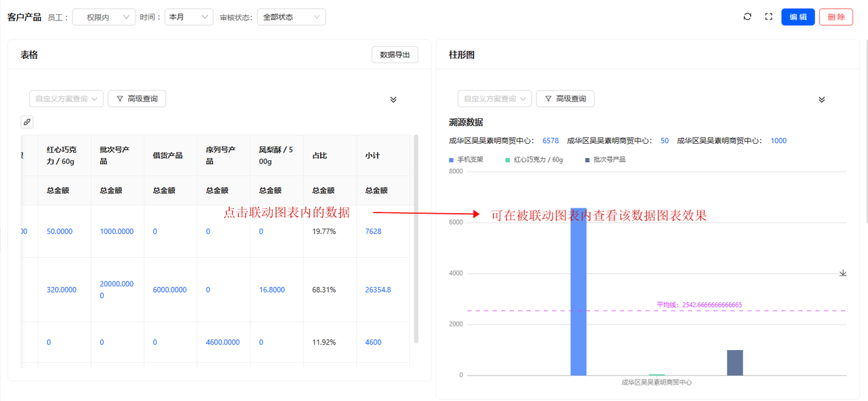The image size is (868, 401).
Task: Click x-axis label 成华区吴吴素明商贸中心
Action: pos(656,383)
